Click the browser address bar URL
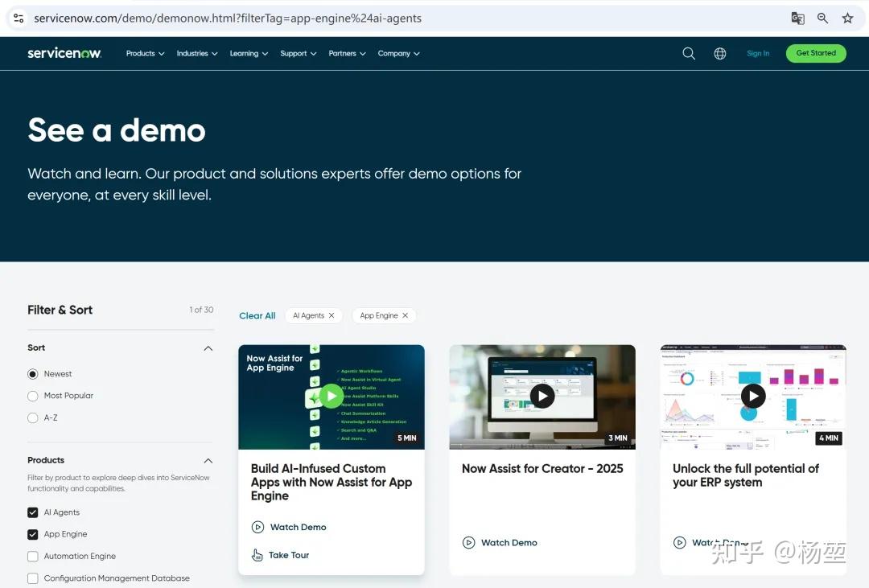 point(228,19)
